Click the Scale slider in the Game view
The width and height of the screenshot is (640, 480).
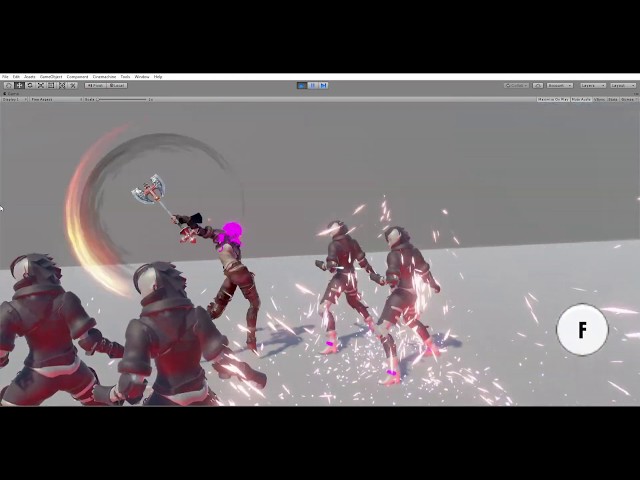tap(122, 99)
